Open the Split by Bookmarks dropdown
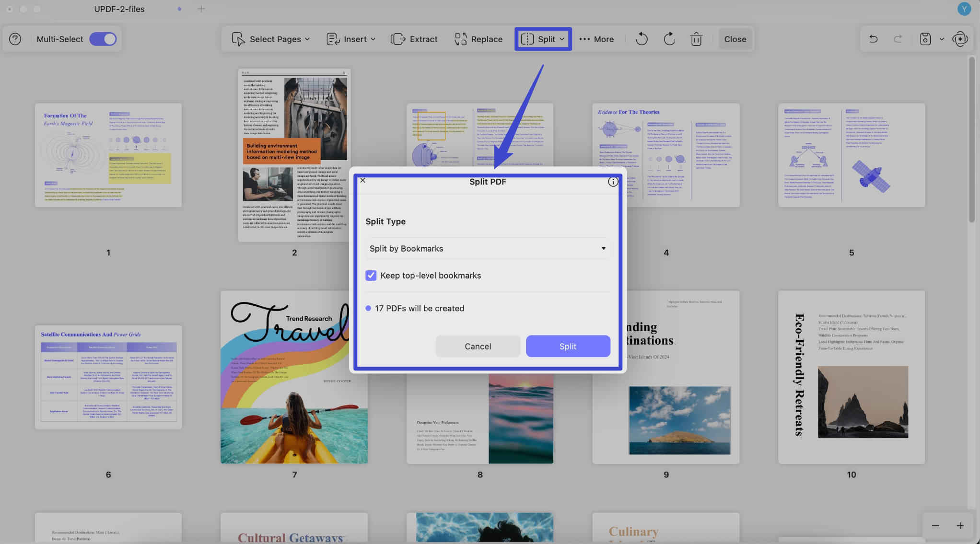The height and width of the screenshot is (544, 980). pyautogui.click(x=488, y=248)
